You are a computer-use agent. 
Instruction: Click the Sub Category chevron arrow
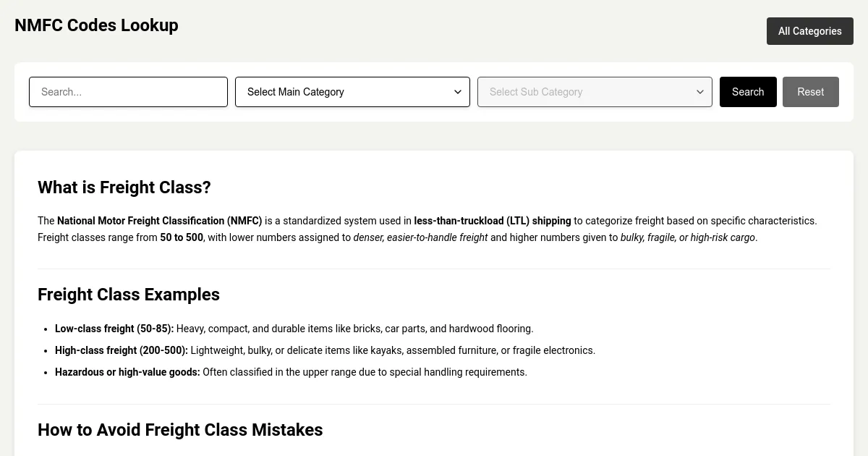coord(699,92)
